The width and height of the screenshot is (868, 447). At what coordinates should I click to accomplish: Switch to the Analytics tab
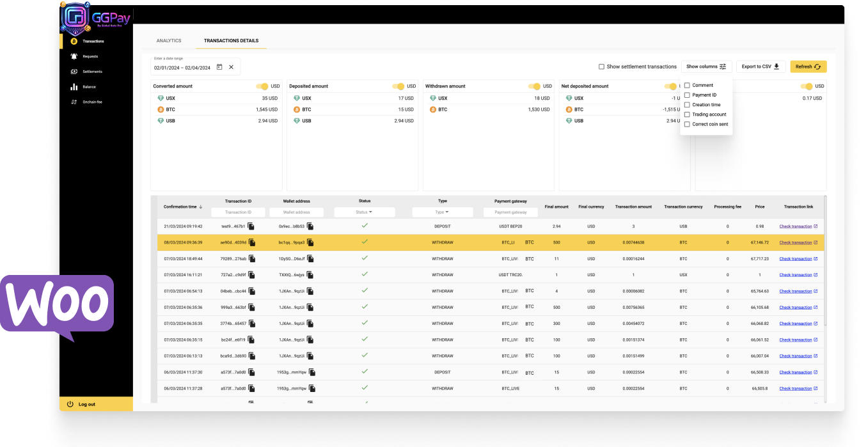[169, 41]
